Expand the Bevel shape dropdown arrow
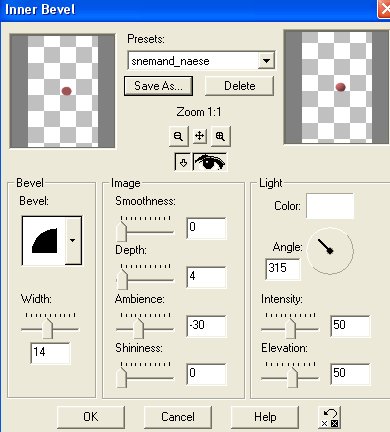Viewport: 390px width, 432px height. pos(73,240)
